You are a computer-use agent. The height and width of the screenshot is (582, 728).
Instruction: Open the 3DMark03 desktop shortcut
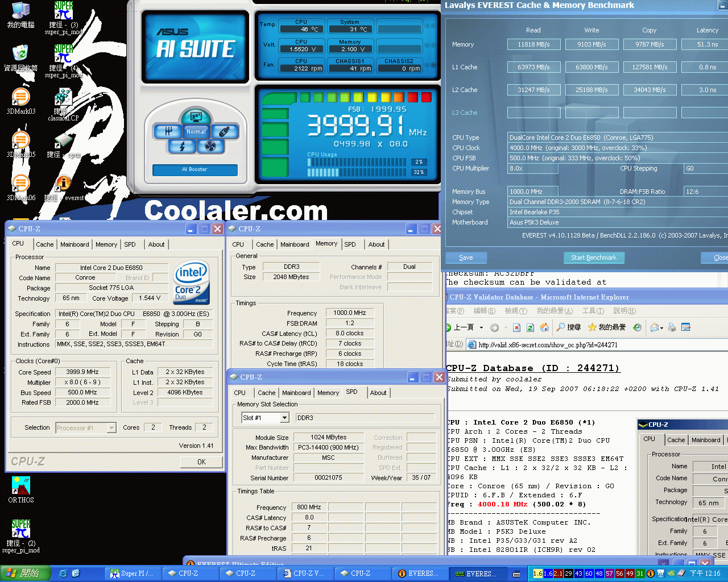point(21,101)
